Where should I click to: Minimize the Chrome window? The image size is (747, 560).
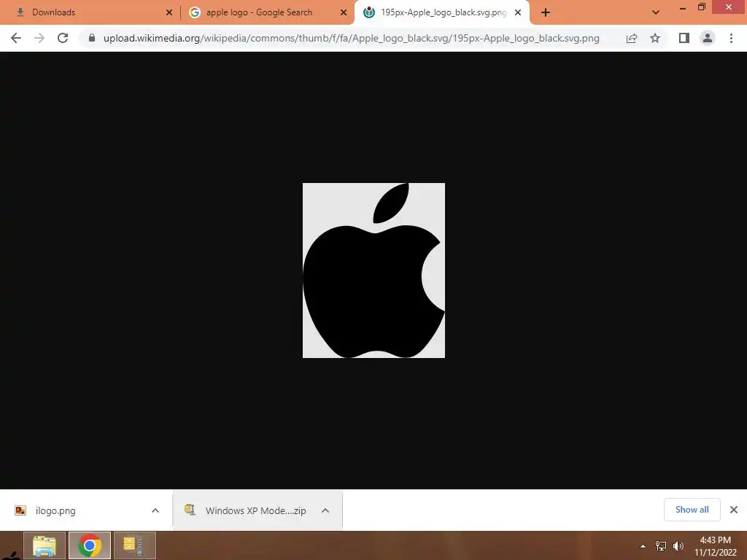(x=682, y=8)
